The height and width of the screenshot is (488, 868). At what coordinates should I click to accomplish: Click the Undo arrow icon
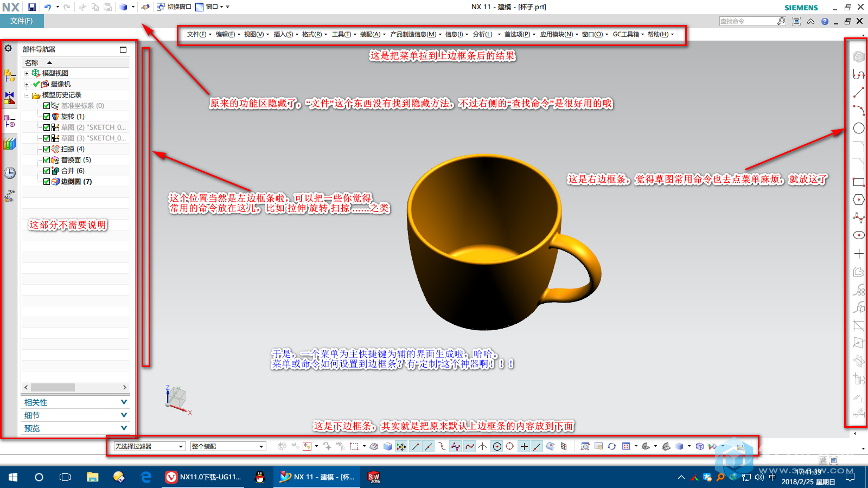pyautogui.click(x=48, y=7)
